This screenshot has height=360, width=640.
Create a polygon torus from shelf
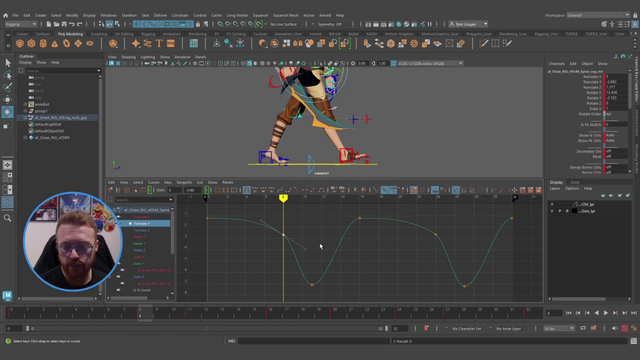pyautogui.click(x=66, y=43)
